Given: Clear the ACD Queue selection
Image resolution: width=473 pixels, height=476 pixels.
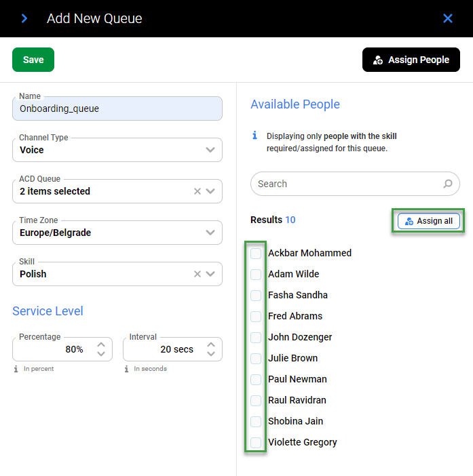Looking at the screenshot, I should tap(197, 191).
